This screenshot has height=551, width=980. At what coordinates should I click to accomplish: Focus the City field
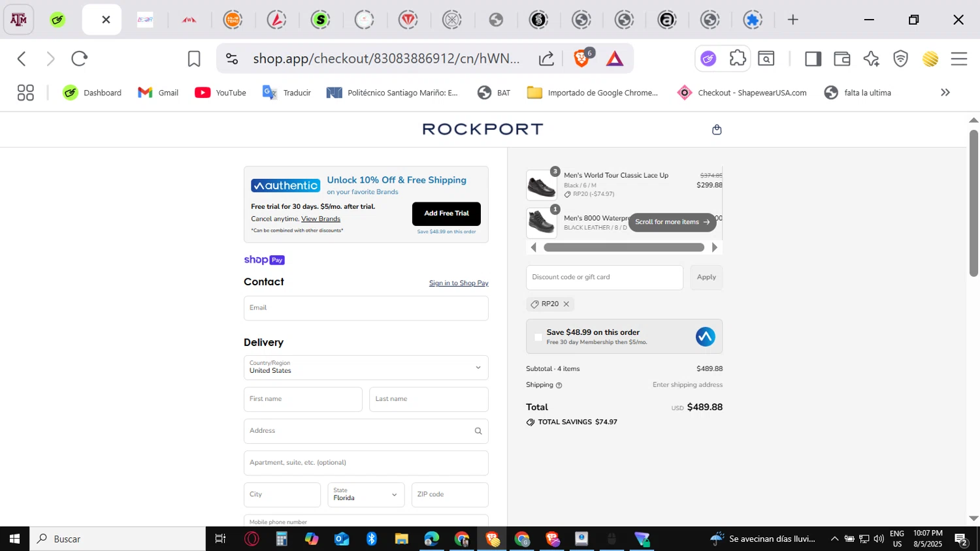(282, 495)
